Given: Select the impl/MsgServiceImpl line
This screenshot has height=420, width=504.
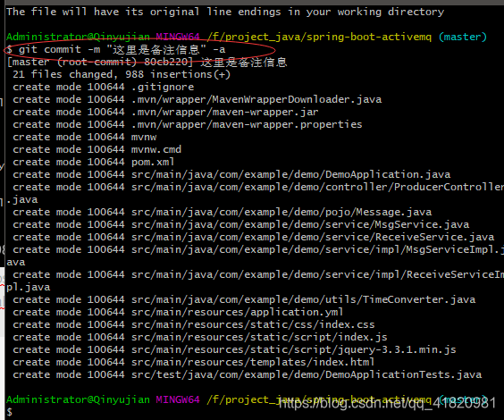Looking at the screenshot, I should 258,250.
